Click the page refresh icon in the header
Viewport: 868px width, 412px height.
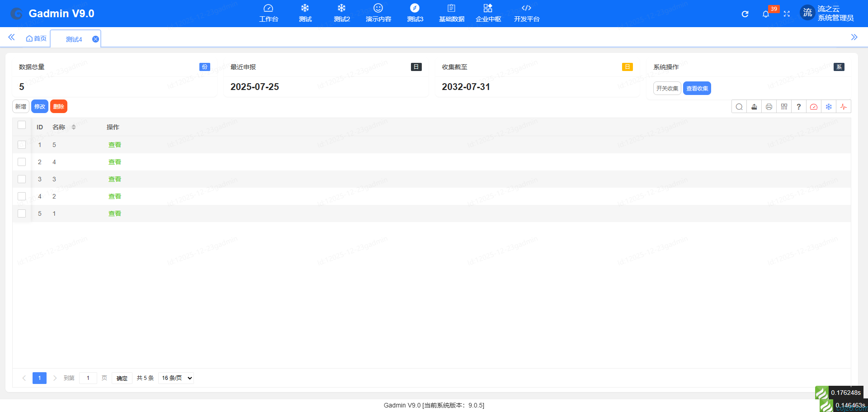(x=745, y=14)
